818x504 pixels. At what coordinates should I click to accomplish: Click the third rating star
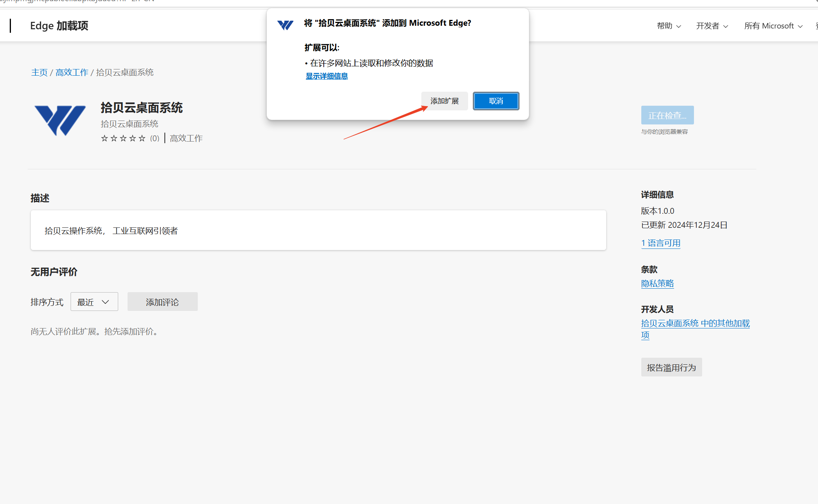tap(123, 138)
